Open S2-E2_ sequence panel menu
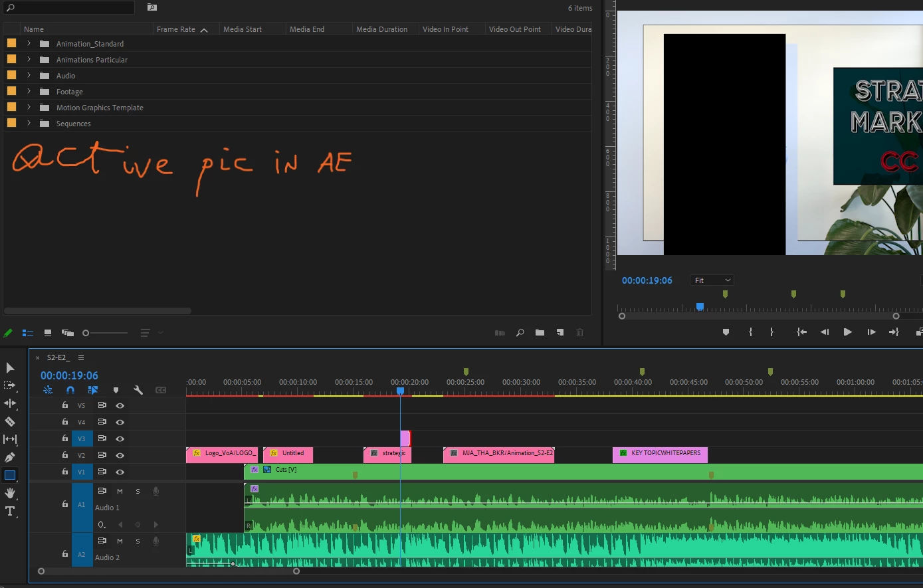Screen dimensions: 923x588 pyautogui.click(x=81, y=357)
